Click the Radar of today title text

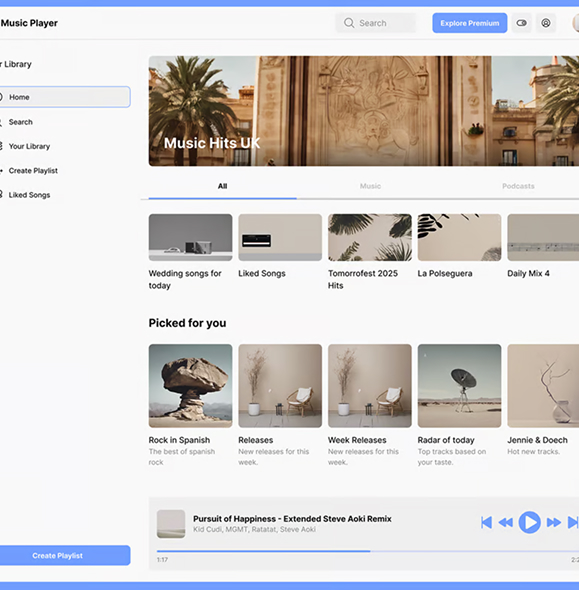[446, 440]
